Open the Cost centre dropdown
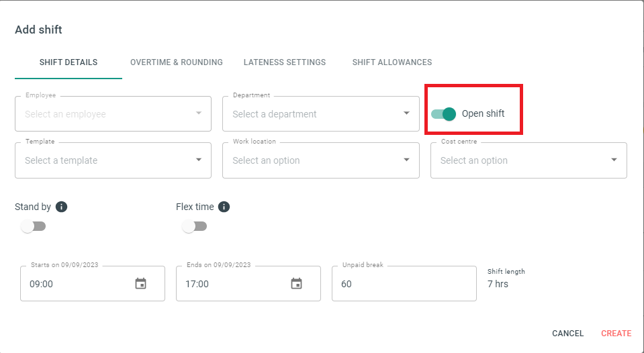This screenshot has height=353, width=644. point(528,160)
